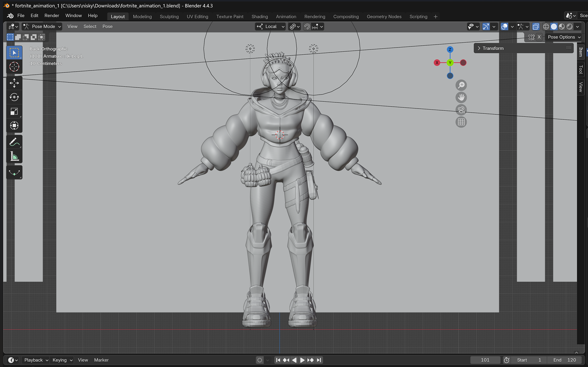Open the Pose Mode dropdown

click(x=42, y=27)
